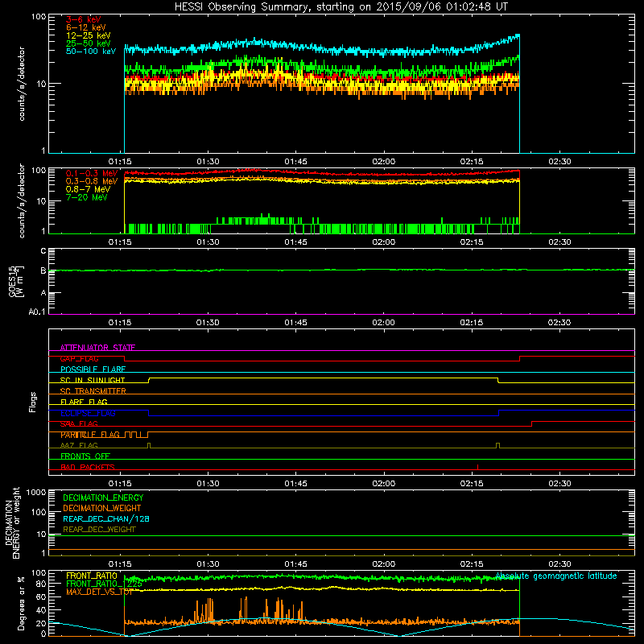
Task: Click 02:00 tick under the decimation panel
Action: coord(384,564)
